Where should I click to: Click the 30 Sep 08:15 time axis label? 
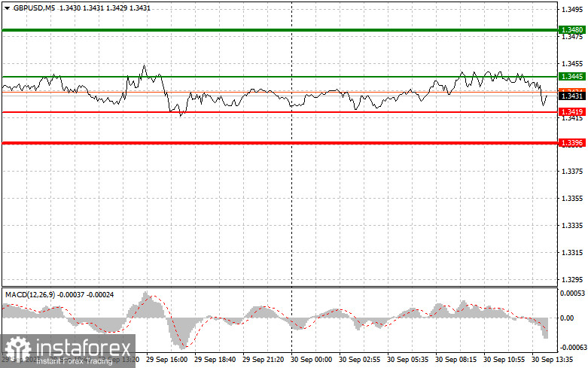[x=456, y=360]
